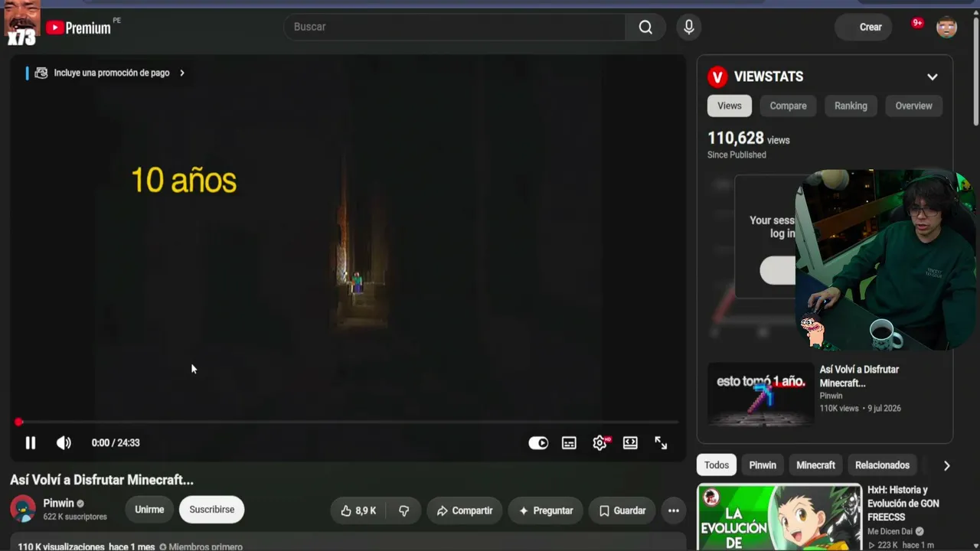Click the '110,628' views count
This screenshot has width=980, height=551.
point(736,139)
